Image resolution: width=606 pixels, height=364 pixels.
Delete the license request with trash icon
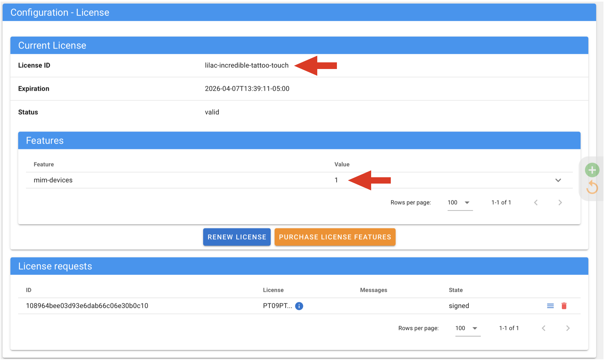point(564,306)
